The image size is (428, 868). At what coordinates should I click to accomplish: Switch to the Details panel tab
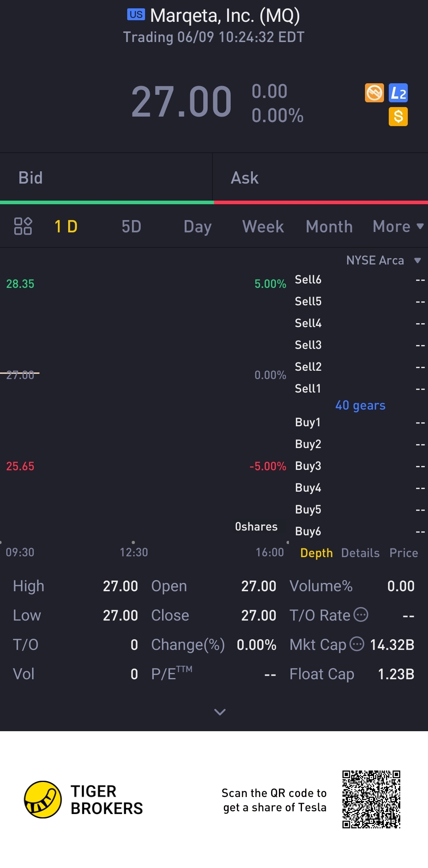pos(360,553)
